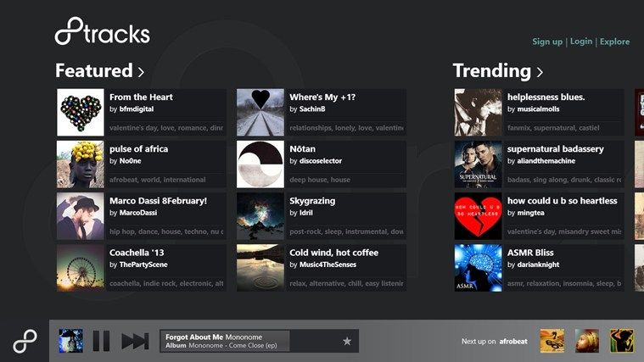Click the 8tracks infinity icon in bottom bar
The image size is (644, 362).
[x=25, y=341]
